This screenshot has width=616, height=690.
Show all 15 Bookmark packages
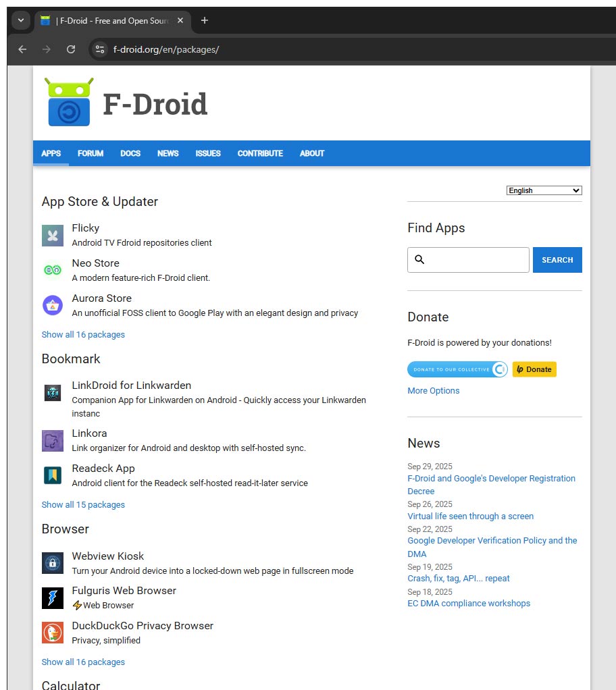pyautogui.click(x=83, y=504)
